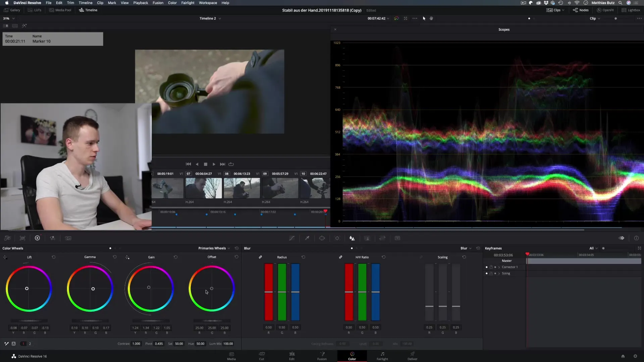
Task: Reset the H/V Ratio sliders
Action: (383, 257)
